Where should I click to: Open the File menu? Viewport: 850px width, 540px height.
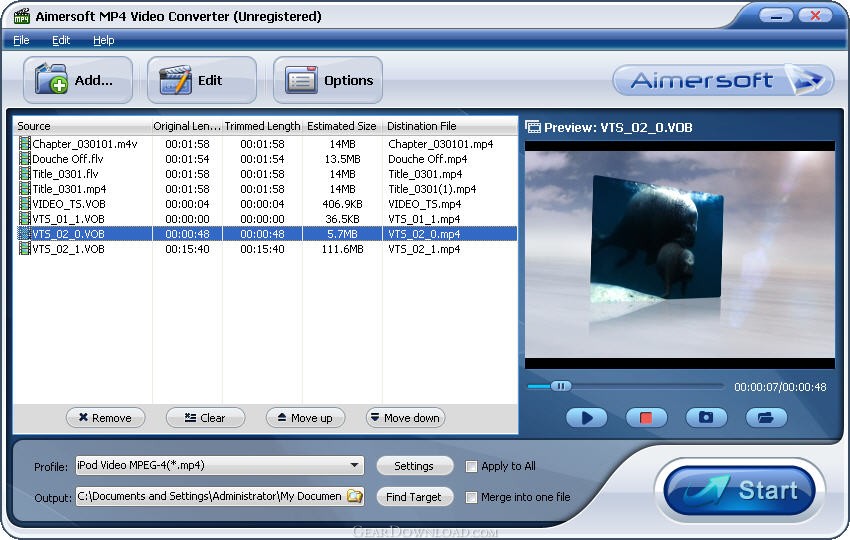click(x=21, y=40)
